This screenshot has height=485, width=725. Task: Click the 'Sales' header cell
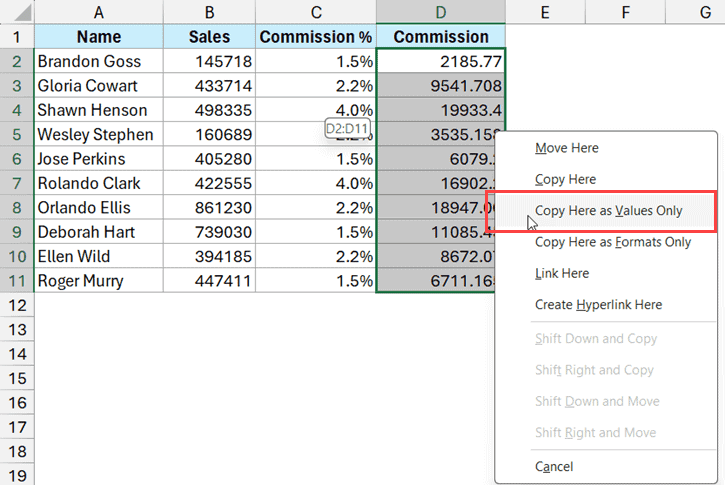coord(209,37)
